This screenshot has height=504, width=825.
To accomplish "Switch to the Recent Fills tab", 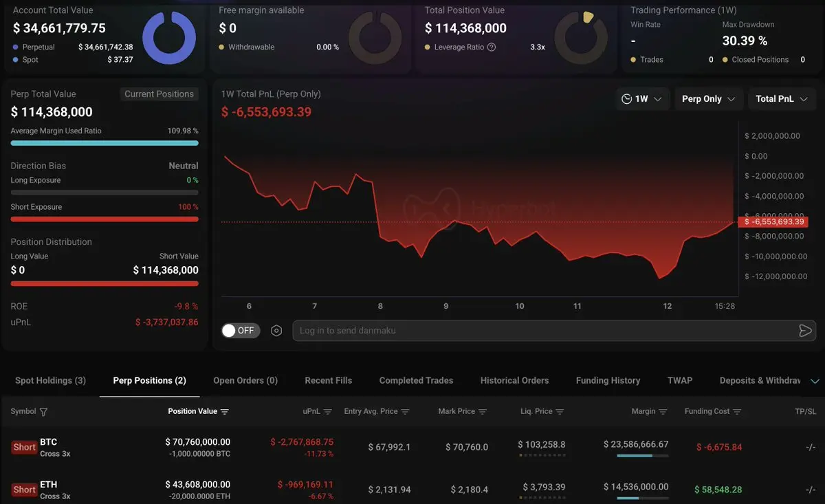I will tap(329, 380).
